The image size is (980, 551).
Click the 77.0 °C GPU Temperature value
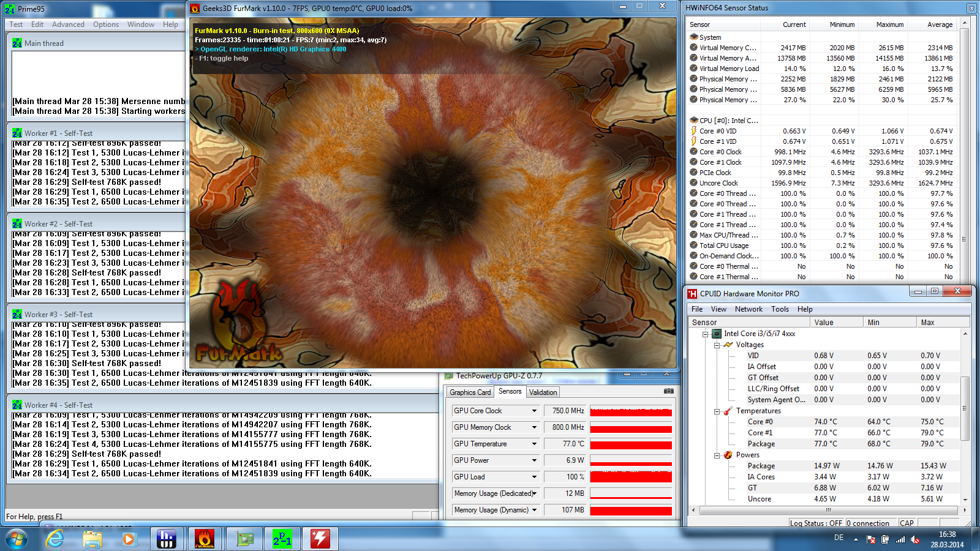(565, 444)
